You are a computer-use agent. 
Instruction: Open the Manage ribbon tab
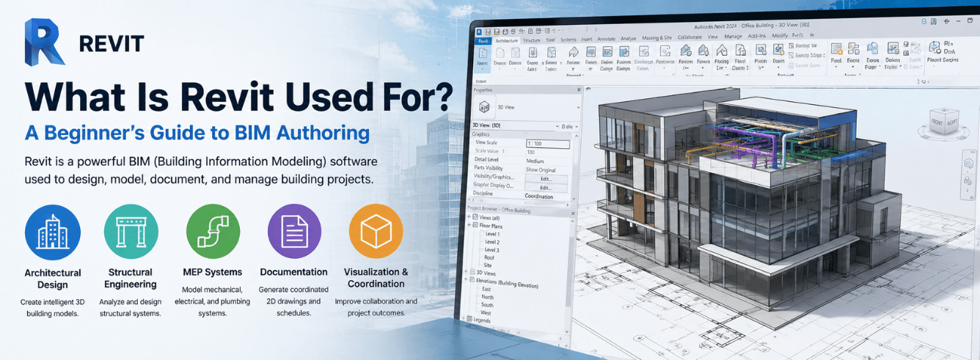[x=734, y=37]
